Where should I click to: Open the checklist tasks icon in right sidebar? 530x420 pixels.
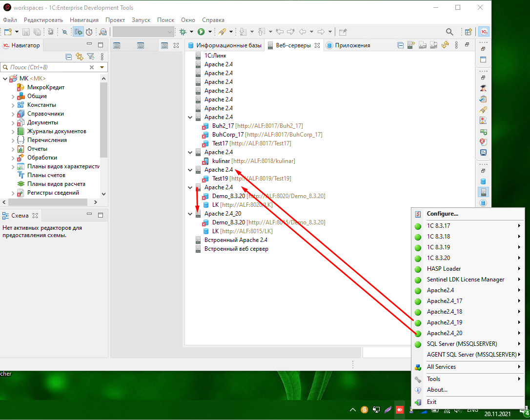click(483, 99)
